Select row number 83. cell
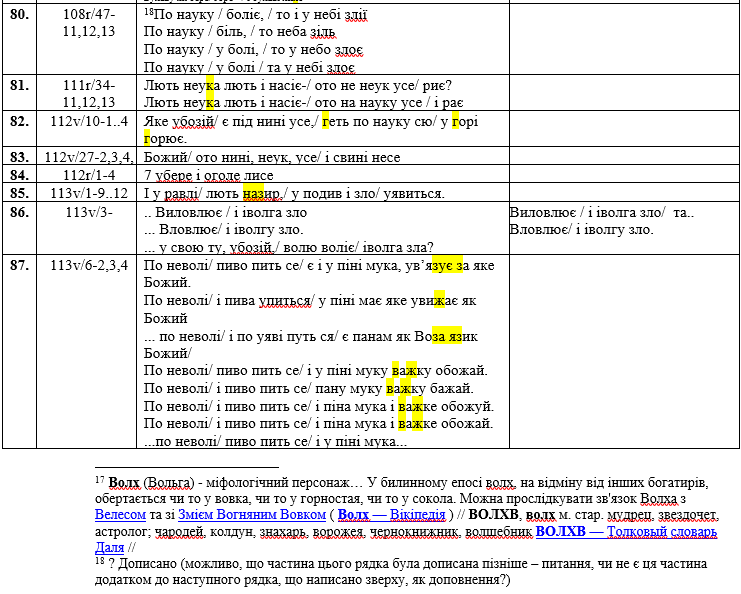Image resolution: width=741 pixels, height=594 pixels. tap(19, 157)
